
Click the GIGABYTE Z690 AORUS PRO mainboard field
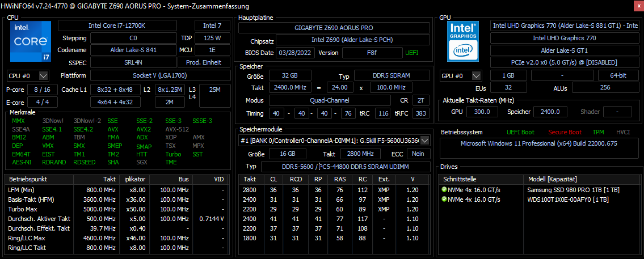(334, 28)
